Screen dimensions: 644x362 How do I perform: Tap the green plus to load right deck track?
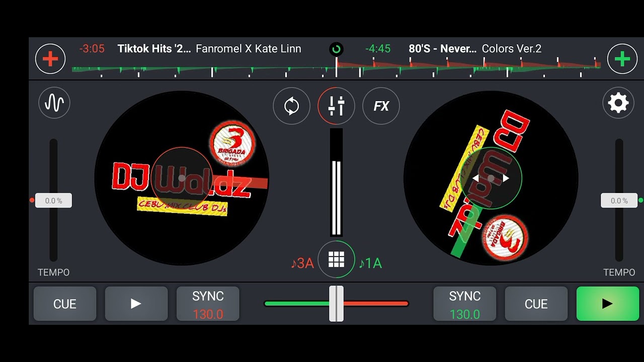(x=622, y=59)
